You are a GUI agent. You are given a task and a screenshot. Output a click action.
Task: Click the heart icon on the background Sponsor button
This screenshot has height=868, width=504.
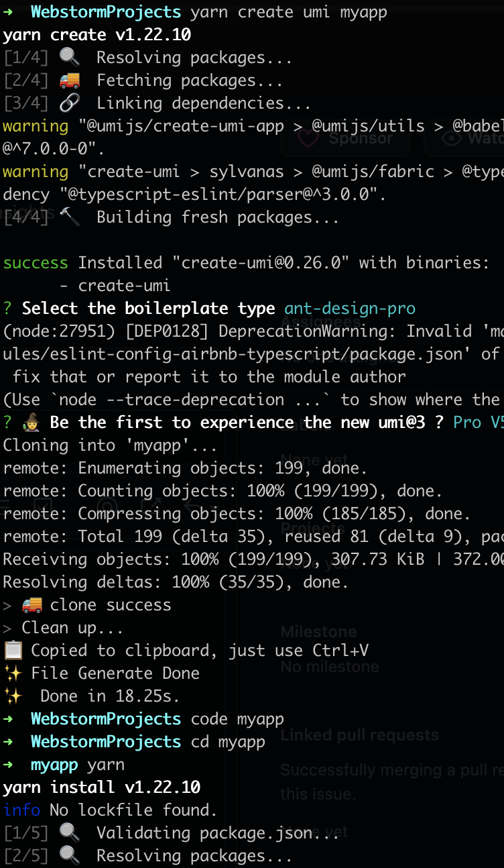[x=308, y=138]
